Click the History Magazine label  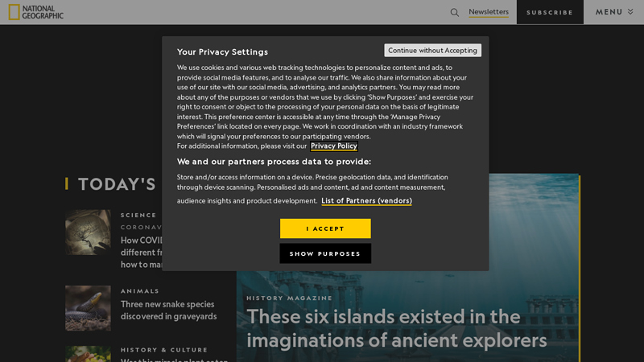289,298
